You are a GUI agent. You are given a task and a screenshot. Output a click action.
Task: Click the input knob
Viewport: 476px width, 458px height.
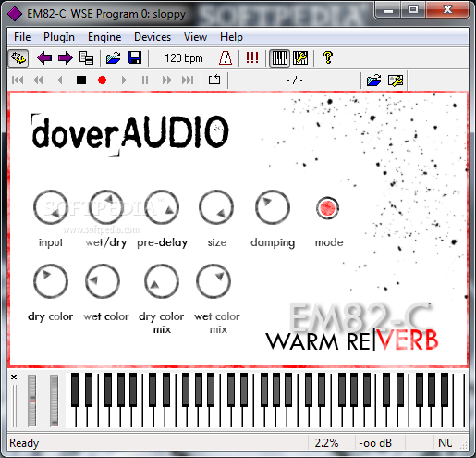click(x=51, y=207)
